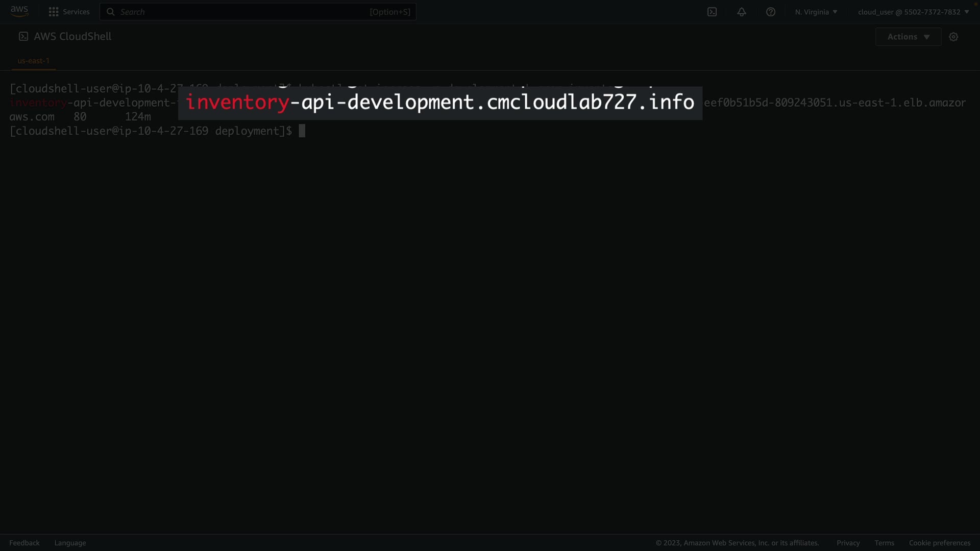Select the us-east-1 terminal tab
Image resolution: width=980 pixels, height=551 pixels.
(x=34, y=61)
